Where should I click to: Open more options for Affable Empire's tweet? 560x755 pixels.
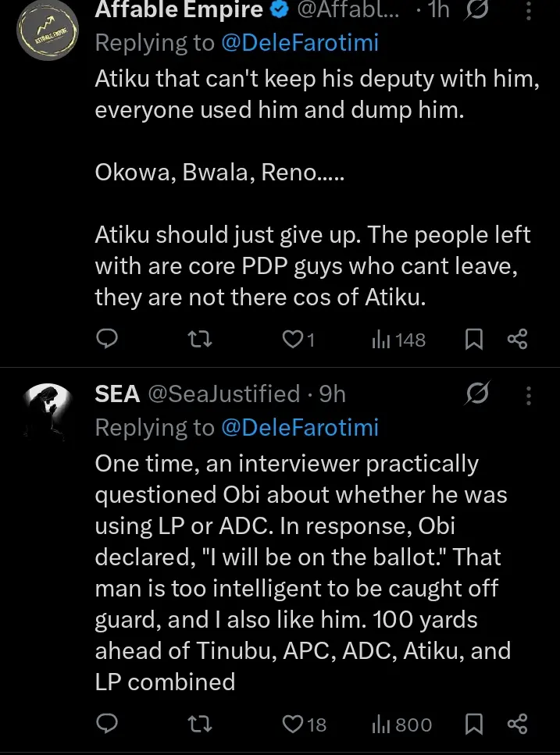(530, 12)
